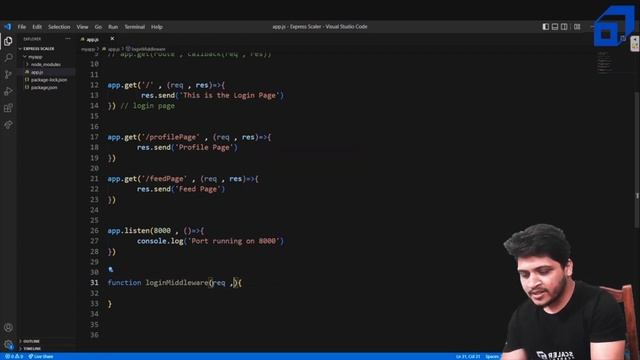Open the Extensions view

point(8,108)
